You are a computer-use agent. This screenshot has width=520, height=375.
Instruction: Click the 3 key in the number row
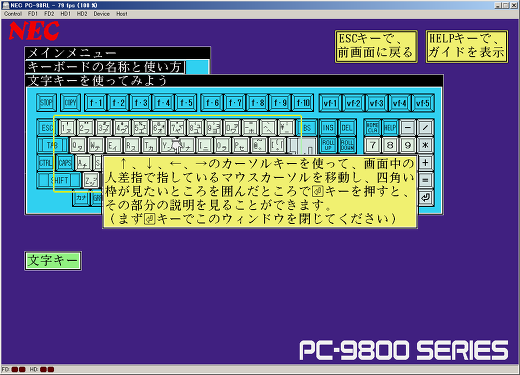point(104,128)
